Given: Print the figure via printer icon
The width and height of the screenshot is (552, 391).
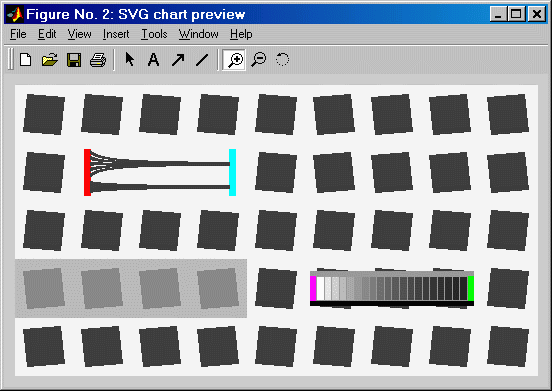Looking at the screenshot, I should tap(98, 60).
